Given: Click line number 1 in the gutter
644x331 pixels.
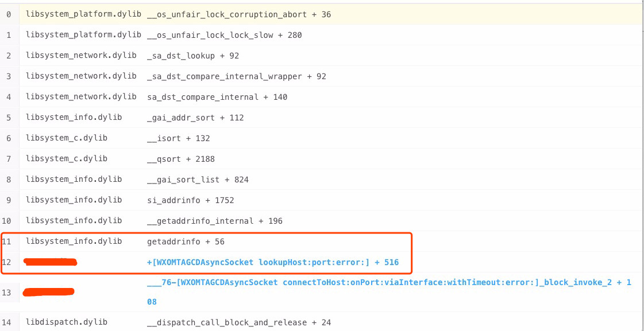Looking at the screenshot, I should tap(9, 35).
